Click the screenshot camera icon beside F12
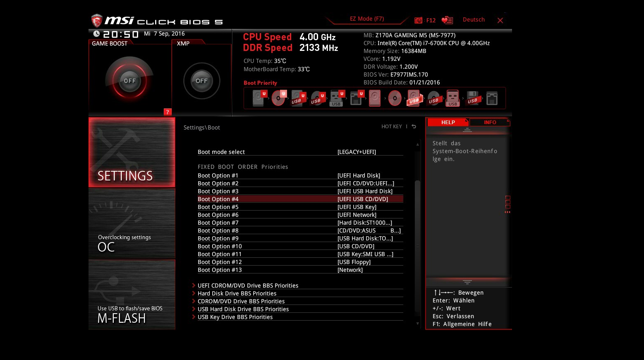644x360 pixels. [418, 20]
